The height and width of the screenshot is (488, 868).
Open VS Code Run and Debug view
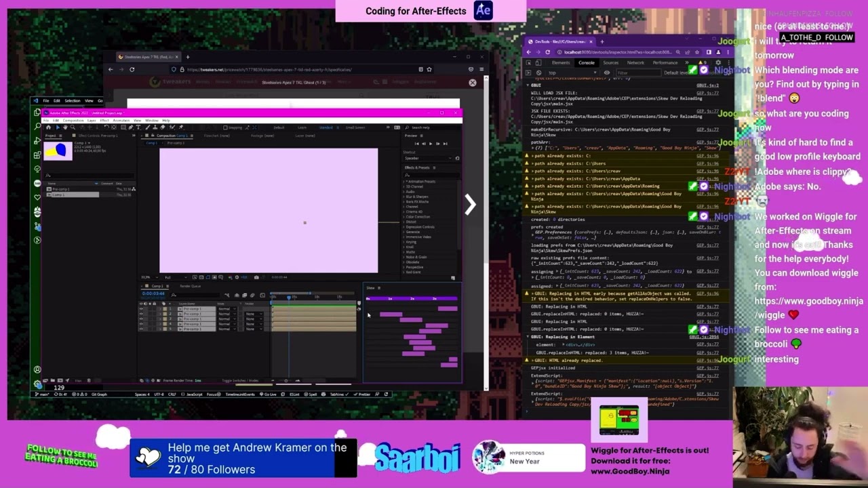pyautogui.click(x=37, y=140)
